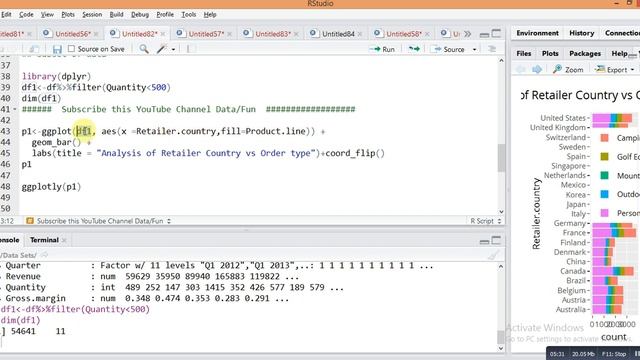This screenshot has height=360, width=640.
Task: Re-run the previous code region
Action: [414, 49]
